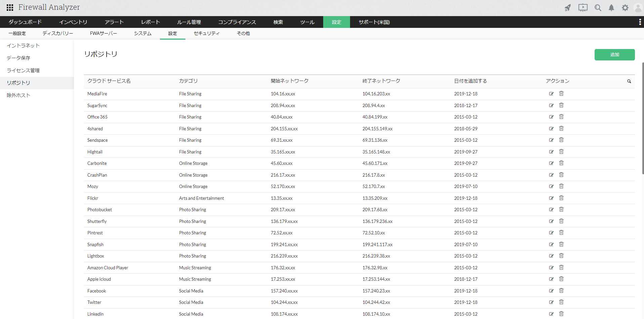Sort by 日付を追加する column header
644x319 pixels.
[471, 81]
